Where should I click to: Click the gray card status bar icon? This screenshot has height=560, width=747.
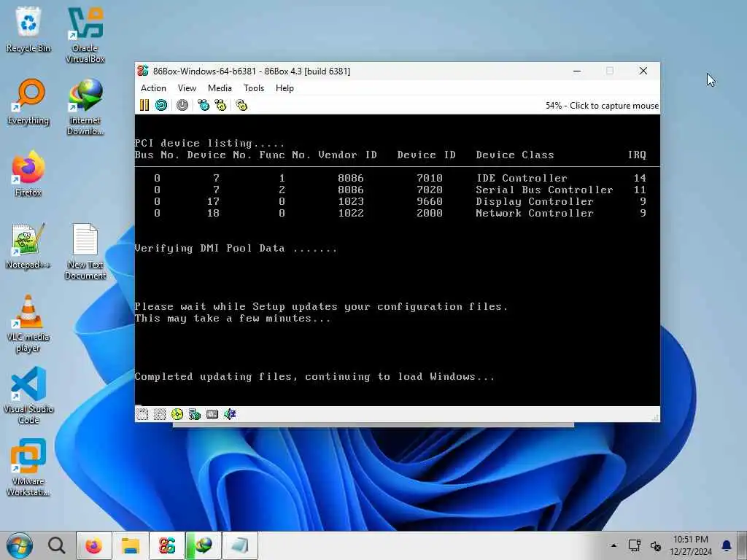[212, 414]
